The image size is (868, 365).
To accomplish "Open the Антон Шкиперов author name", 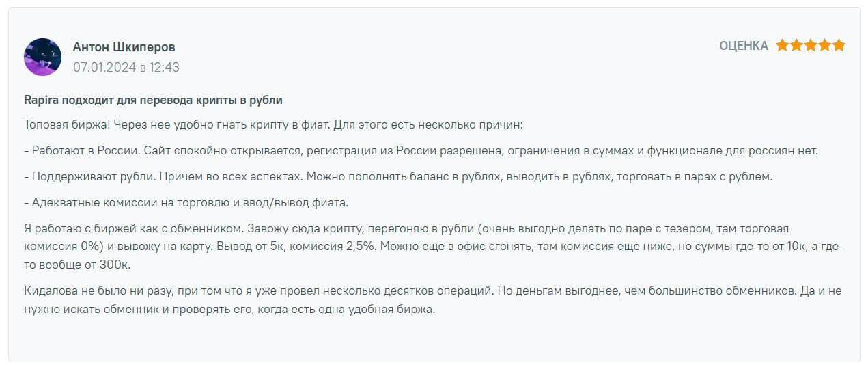I will [x=124, y=47].
